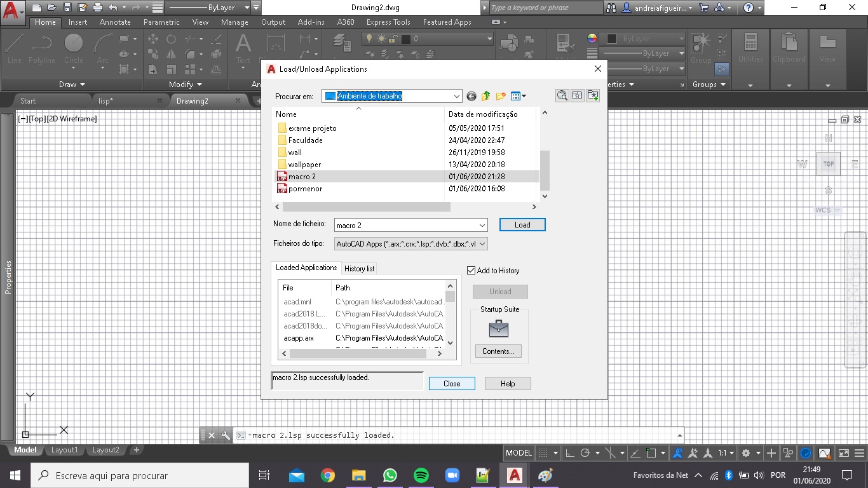Click the Open file icon in quick access

[51, 8]
